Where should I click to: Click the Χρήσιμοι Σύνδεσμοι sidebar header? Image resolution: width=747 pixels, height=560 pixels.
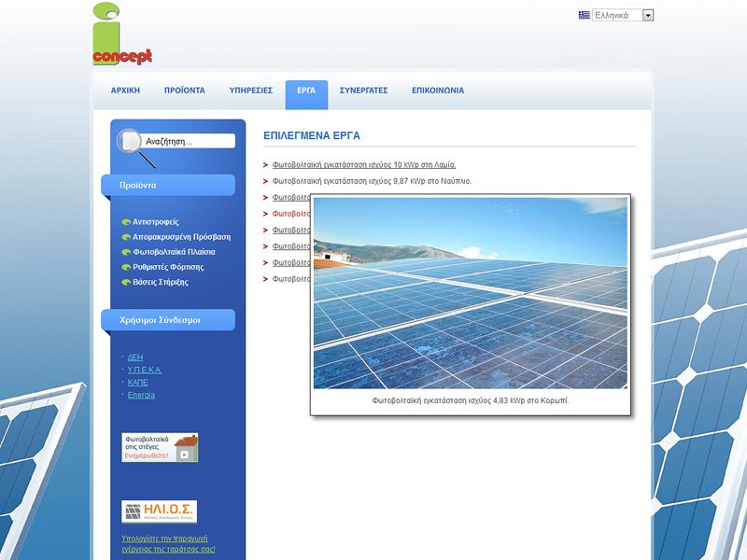pos(168,320)
